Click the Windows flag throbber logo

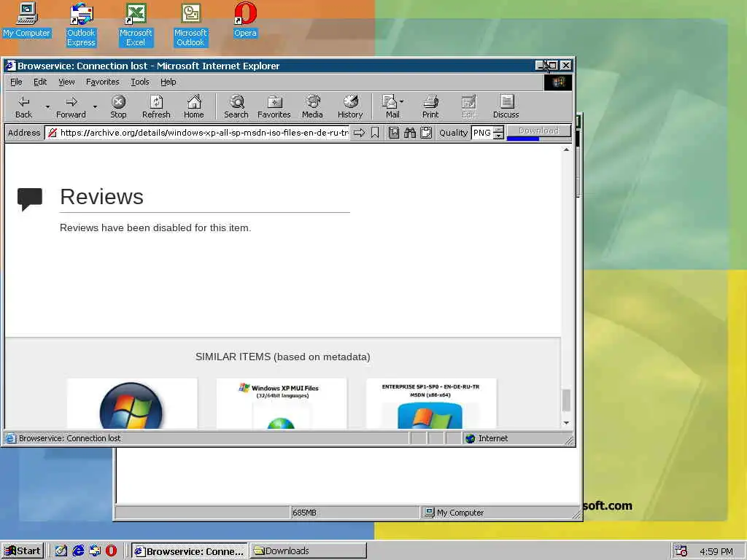558,82
